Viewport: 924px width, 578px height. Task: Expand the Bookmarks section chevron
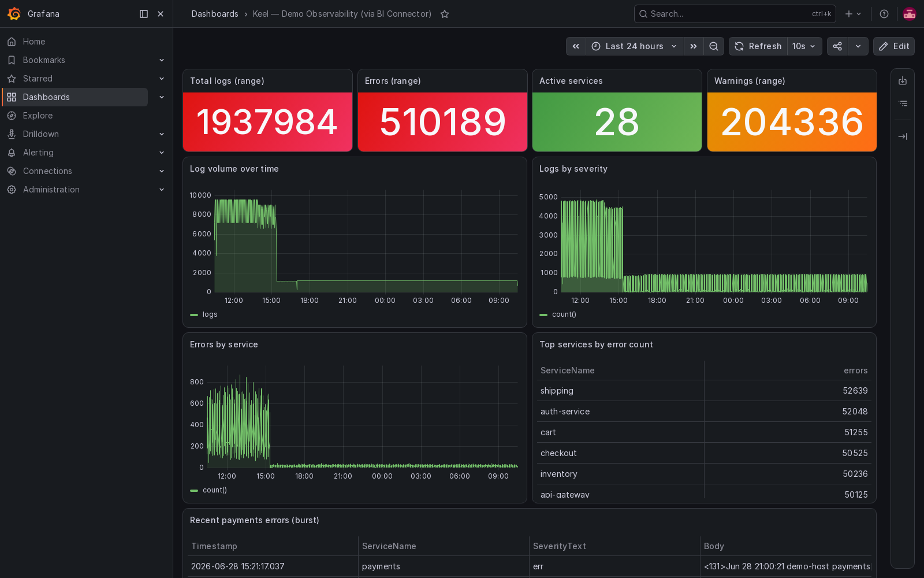pyautogui.click(x=162, y=60)
